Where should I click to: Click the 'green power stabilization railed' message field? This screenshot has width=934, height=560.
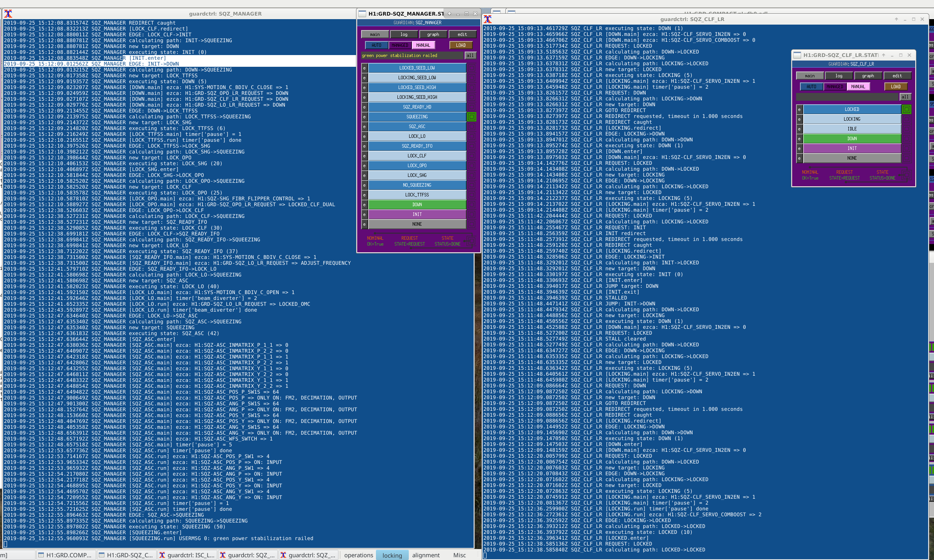[412, 55]
